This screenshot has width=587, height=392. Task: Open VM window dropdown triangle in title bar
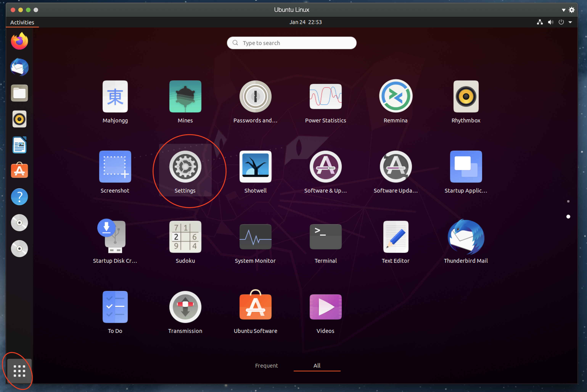[x=564, y=10]
